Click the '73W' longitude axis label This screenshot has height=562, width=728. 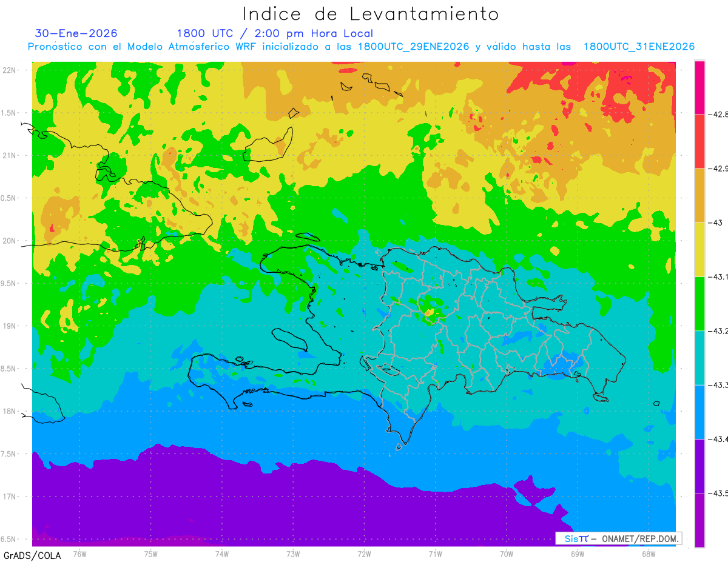(x=293, y=554)
